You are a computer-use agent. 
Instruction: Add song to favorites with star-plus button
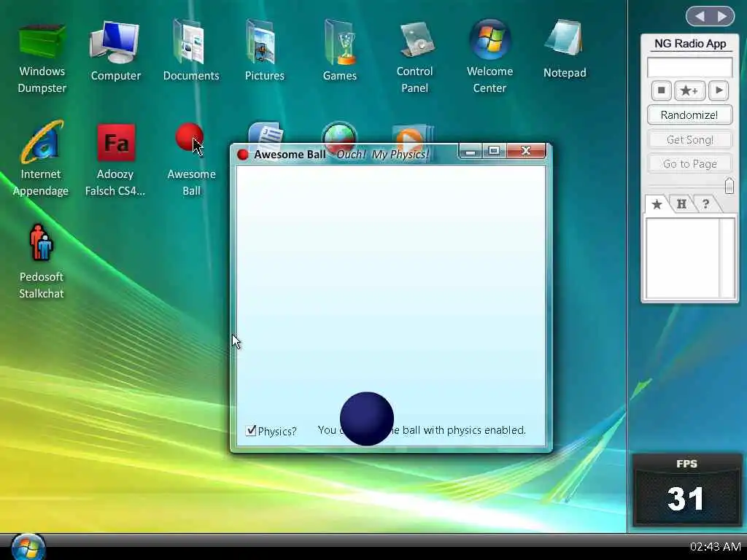point(689,90)
